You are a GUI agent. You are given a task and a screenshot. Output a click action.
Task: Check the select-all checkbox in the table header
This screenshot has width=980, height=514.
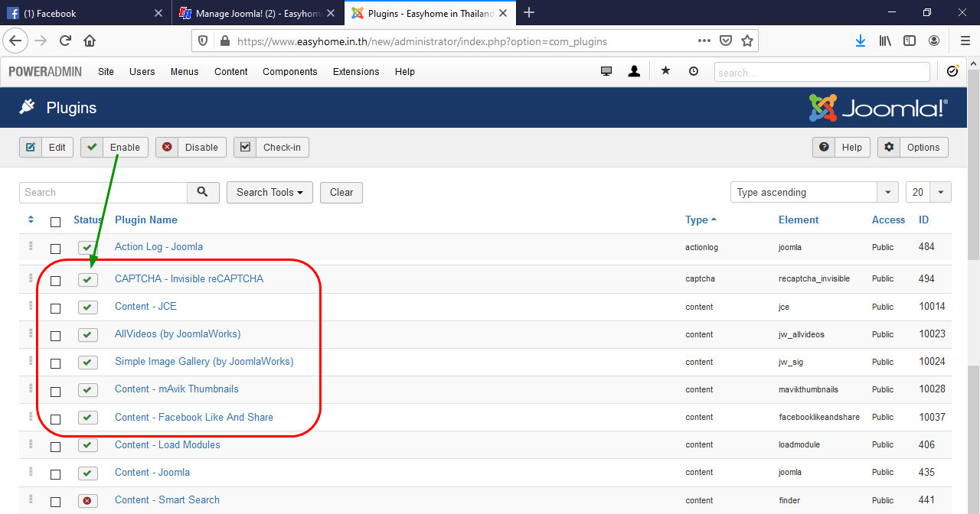point(55,221)
